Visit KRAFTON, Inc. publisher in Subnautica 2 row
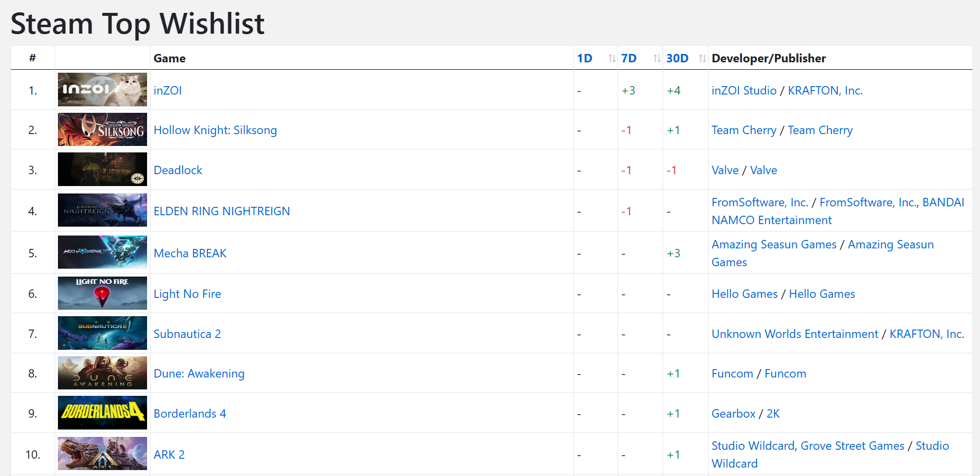This screenshot has width=980, height=476. pos(927,334)
